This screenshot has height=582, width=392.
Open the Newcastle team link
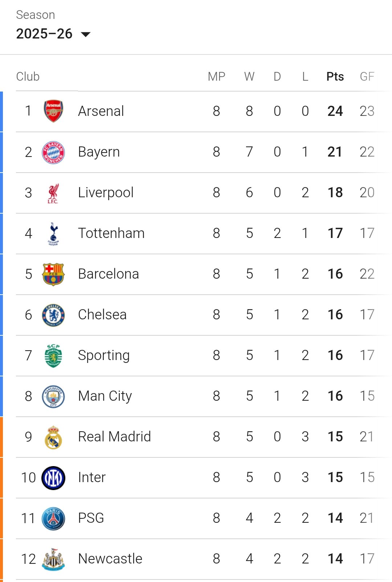pyautogui.click(x=110, y=559)
